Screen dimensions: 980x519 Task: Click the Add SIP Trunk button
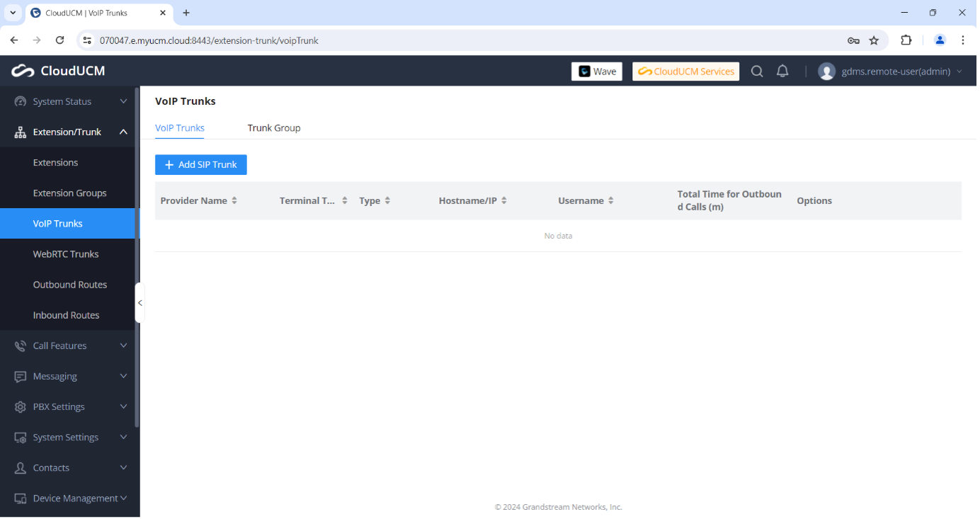click(201, 165)
